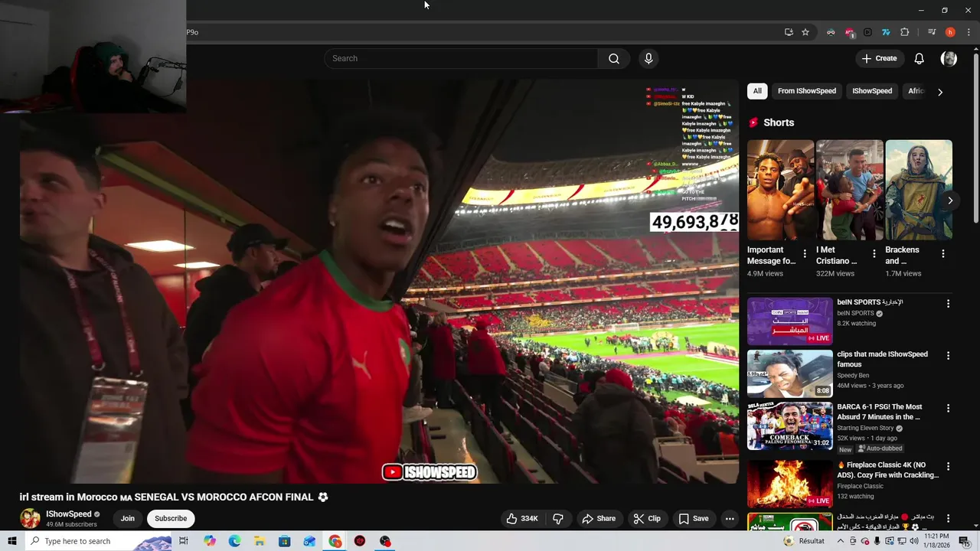Open File Explorer from the taskbar
Image resolution: width=980 pixels, height=551 pixels.
[260, 541]
